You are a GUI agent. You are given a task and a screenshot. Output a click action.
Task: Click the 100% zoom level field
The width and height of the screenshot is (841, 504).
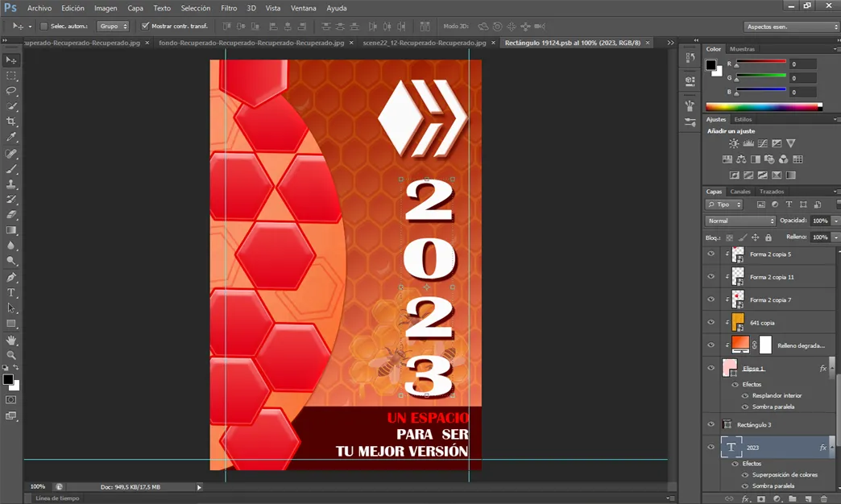38,487
